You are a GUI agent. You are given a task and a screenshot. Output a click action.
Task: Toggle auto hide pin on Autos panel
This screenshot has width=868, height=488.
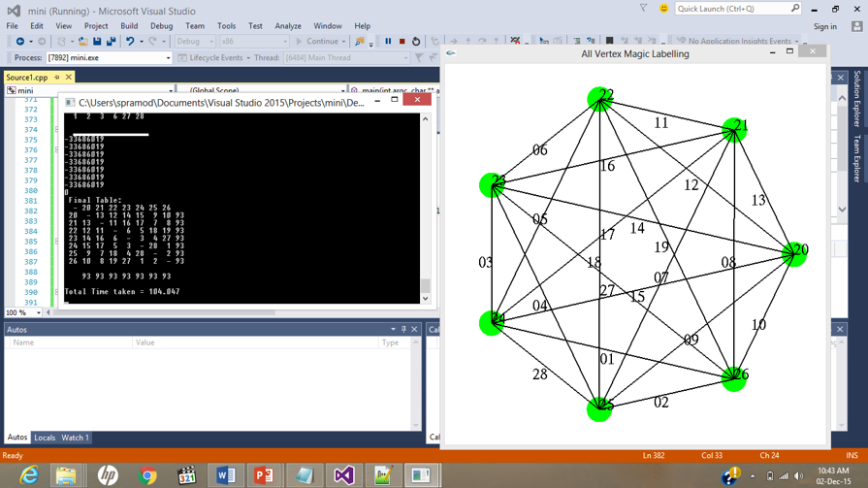point(403,329)
